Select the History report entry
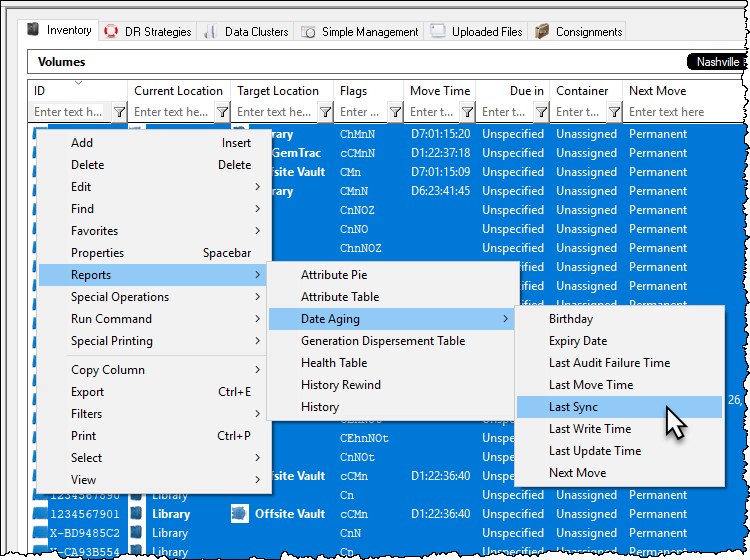 click(392, 406)
